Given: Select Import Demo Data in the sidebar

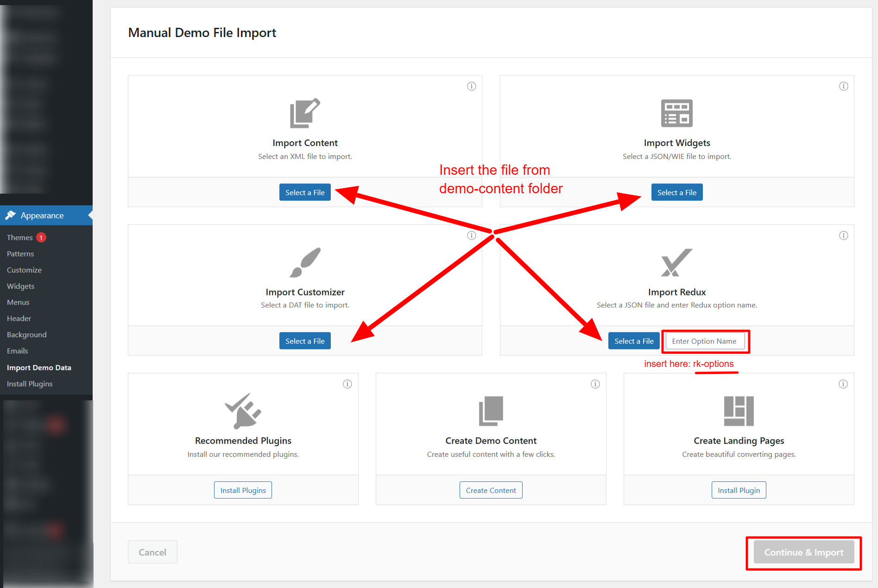Looking at the screenshot, I should coord(39,367).
